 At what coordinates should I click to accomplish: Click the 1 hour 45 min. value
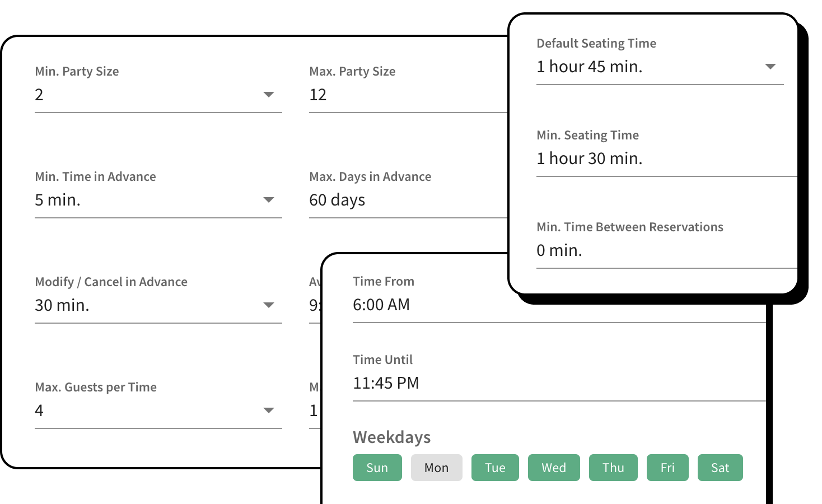pyautogui.click(x=589, y=67)
